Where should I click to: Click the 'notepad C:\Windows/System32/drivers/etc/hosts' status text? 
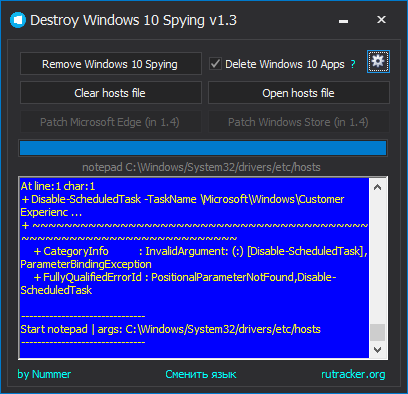click(x=201, y=167)
